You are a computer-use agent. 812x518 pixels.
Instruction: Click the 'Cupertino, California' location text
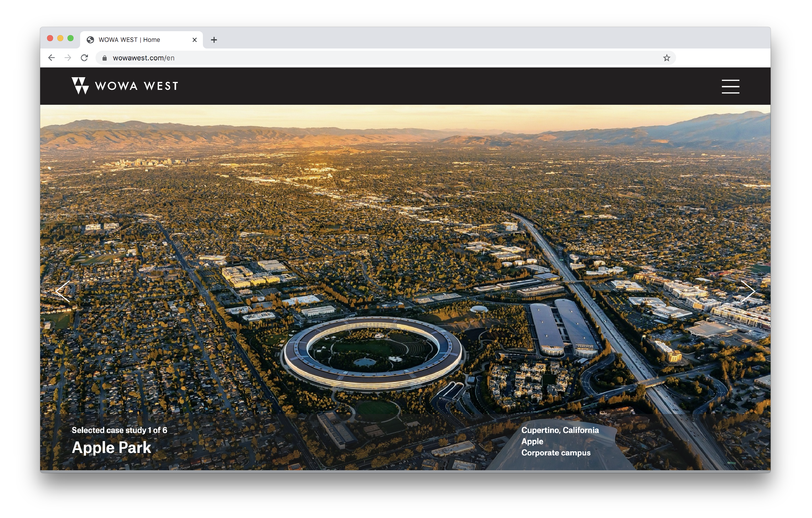560,430
